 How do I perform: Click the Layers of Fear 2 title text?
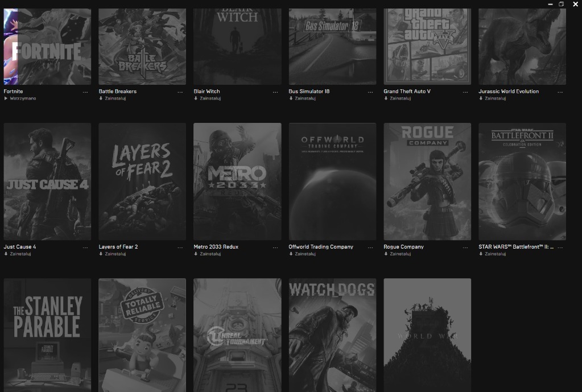coord(118,247)
